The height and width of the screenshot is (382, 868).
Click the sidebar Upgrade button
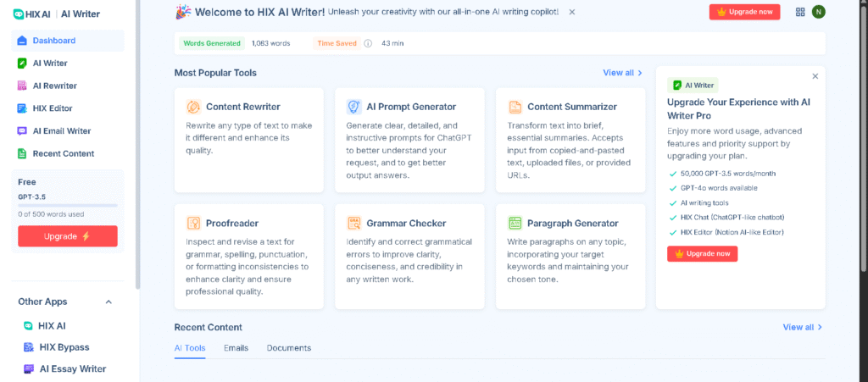click(x=68, y=236)
